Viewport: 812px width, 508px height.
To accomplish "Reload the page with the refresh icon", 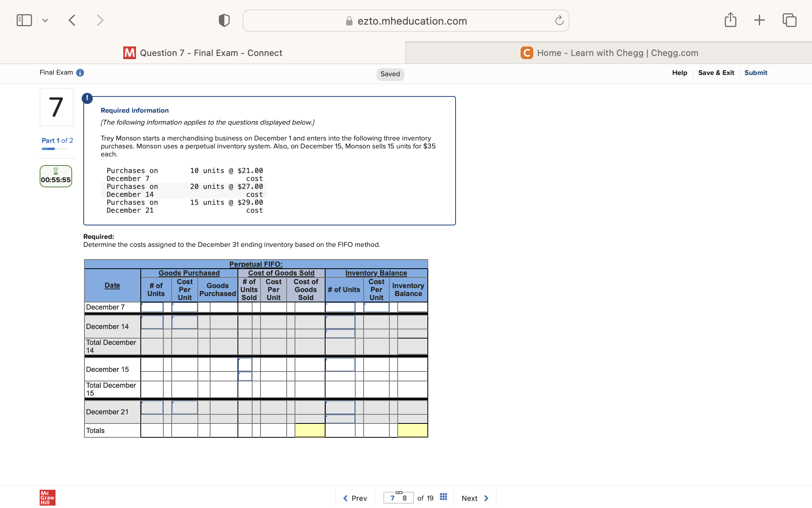I will 559,21.
